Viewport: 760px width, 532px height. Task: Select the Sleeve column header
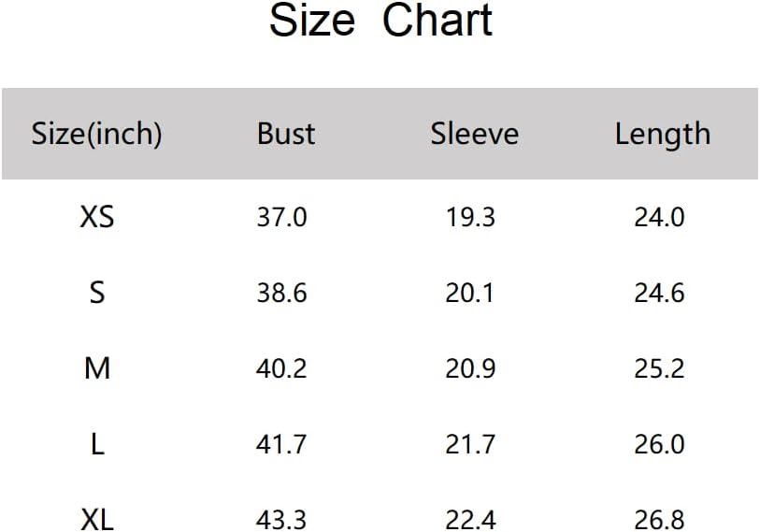[474, 134]
